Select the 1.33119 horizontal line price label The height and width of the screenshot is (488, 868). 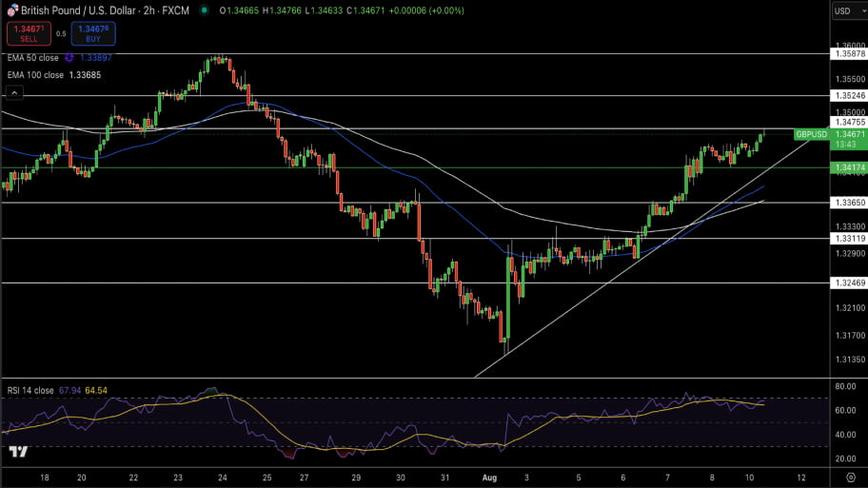849,239
